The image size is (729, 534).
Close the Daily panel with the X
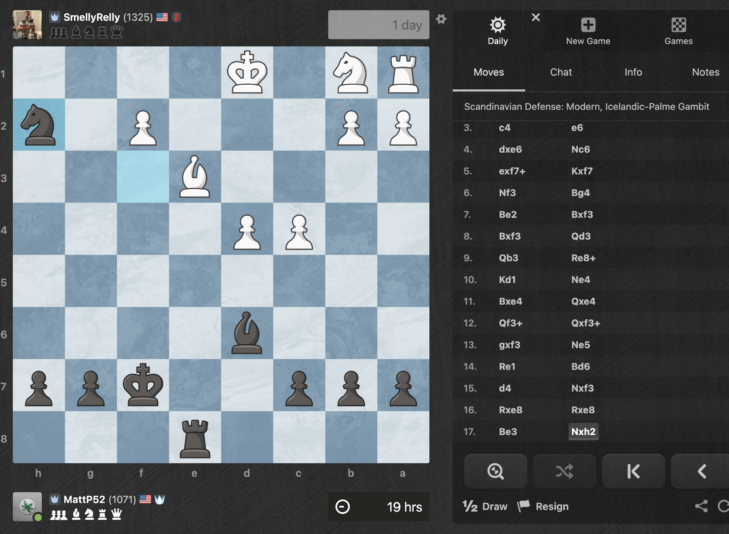pos(536,18)
